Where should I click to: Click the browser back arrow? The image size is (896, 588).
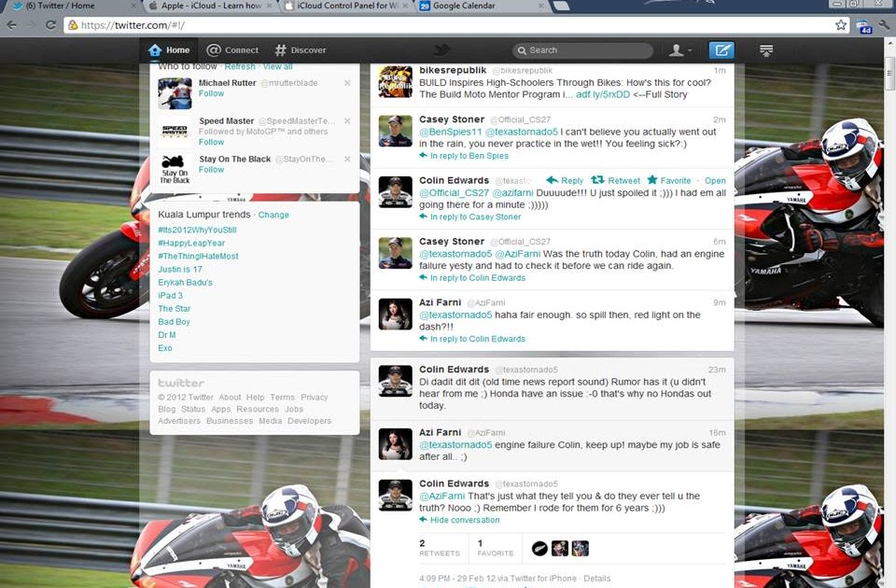pos(11,25)
